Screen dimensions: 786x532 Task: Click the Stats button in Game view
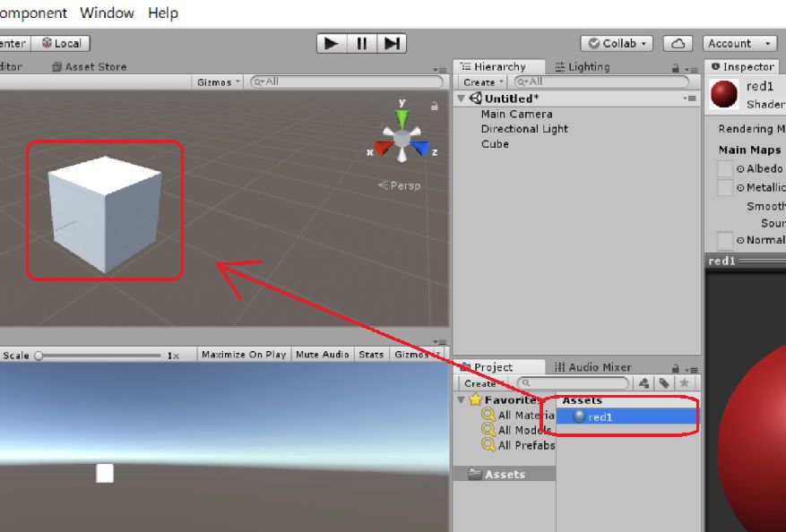371,355
